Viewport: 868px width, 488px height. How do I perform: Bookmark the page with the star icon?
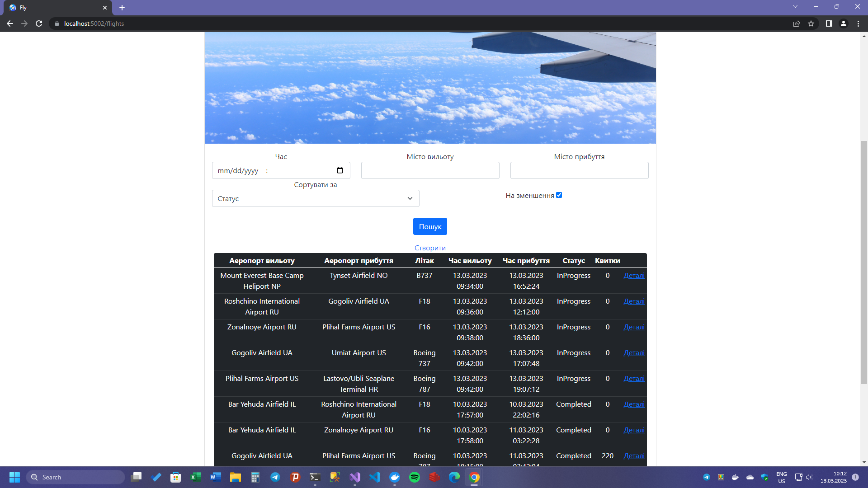[811, 23]
